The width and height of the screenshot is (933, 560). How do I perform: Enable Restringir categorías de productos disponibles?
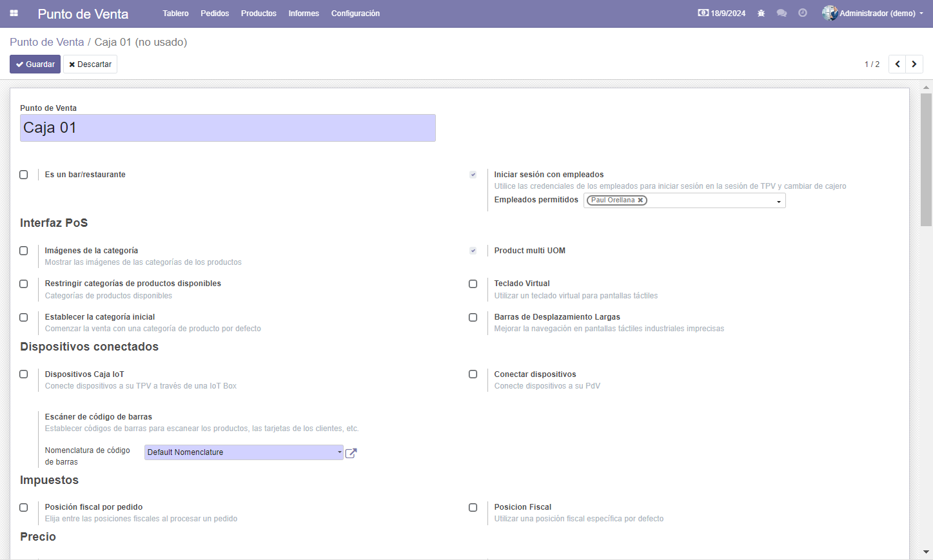[24, 284]
